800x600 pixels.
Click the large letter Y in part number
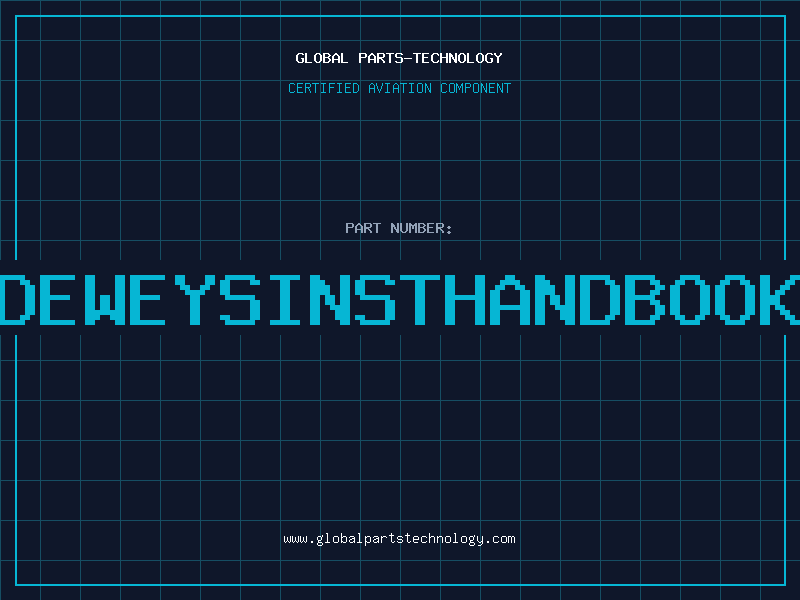click(x=194, y=300)
